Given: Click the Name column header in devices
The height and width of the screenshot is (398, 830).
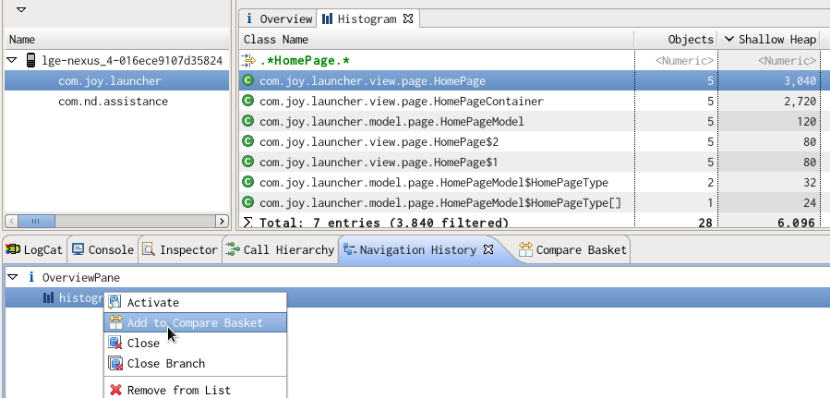Looking at the screenshot, I should click(x=116, y=39).
